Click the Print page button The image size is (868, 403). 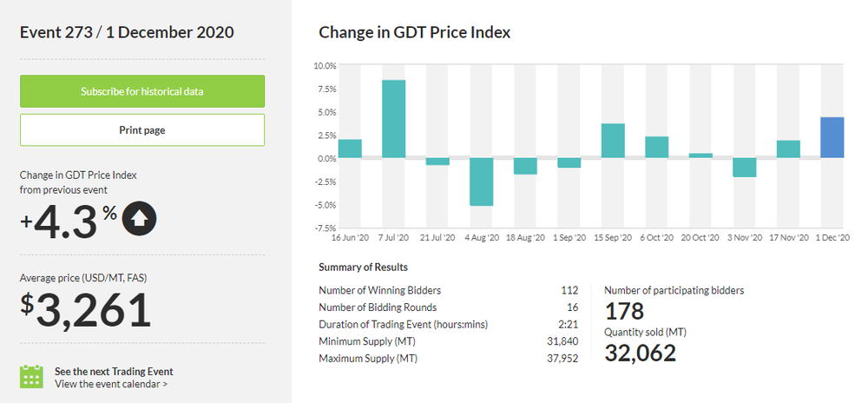(142, 130)
